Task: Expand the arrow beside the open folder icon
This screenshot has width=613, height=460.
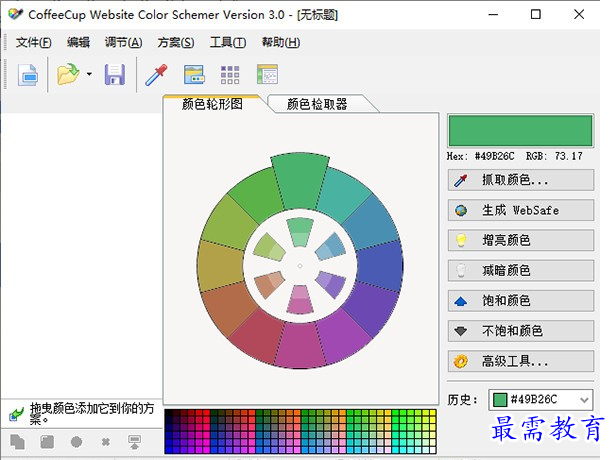Action: pos(89,74)
